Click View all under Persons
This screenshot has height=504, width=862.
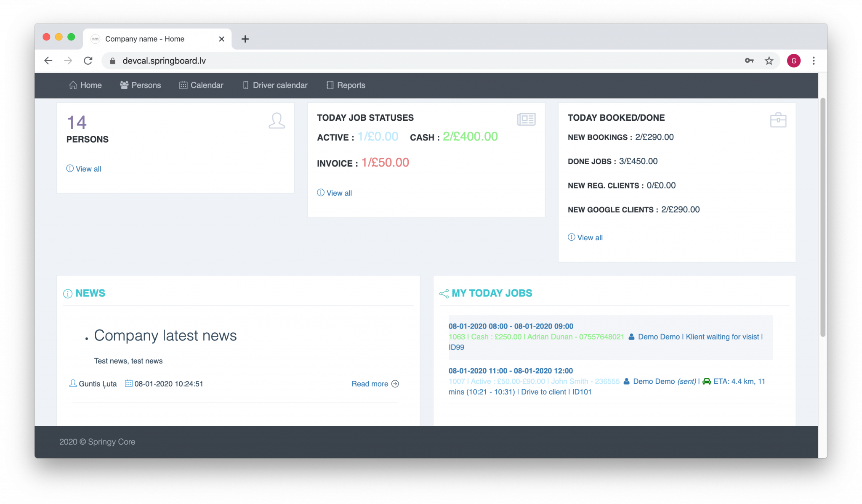pyautogui.click(x=84, y=169)
